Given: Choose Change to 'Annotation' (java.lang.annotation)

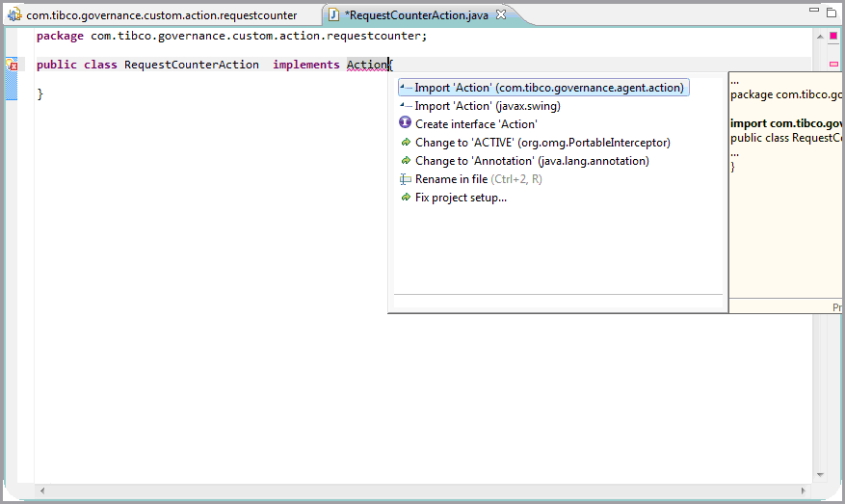Looking at the screenshot, I should pos(532,161).
